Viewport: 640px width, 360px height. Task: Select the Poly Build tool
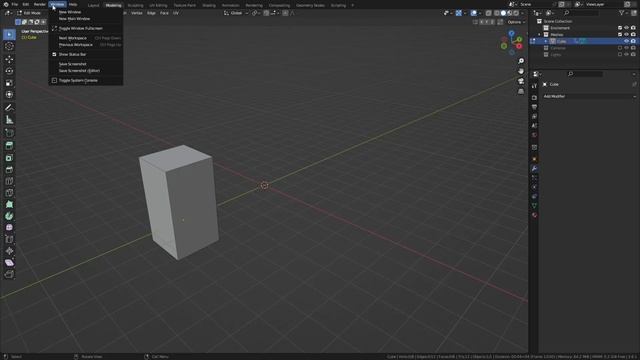click(9, 204)
